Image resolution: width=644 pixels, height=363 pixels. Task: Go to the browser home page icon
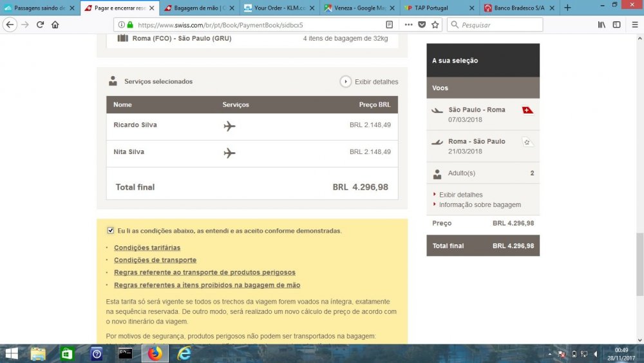(55, 25)
